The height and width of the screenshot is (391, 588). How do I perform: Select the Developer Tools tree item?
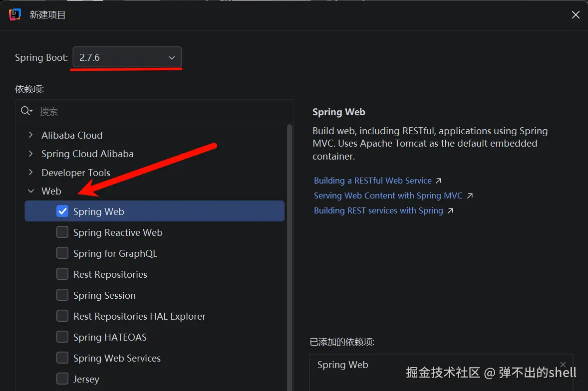[76, 173]
